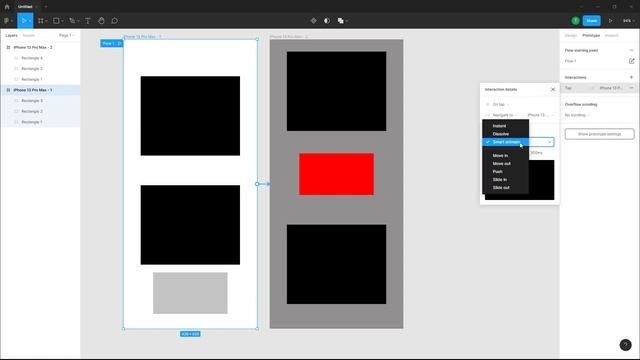Switch to the Design tab

[571, 36]
